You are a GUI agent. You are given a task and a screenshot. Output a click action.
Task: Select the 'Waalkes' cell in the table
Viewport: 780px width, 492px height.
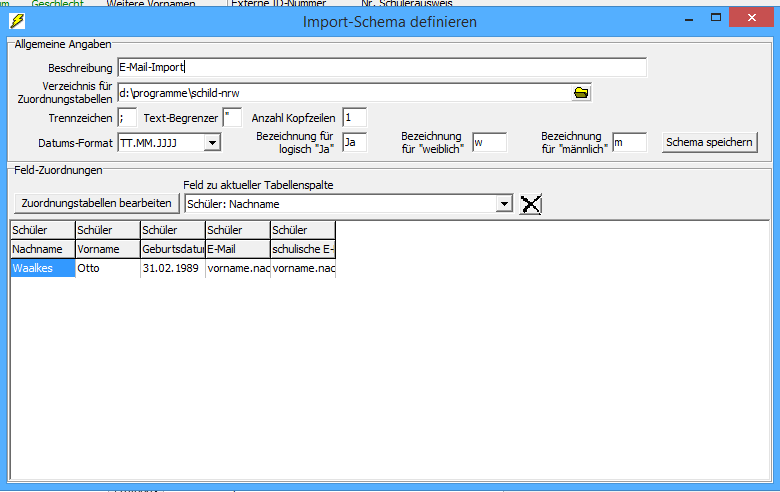coord(42,268)
